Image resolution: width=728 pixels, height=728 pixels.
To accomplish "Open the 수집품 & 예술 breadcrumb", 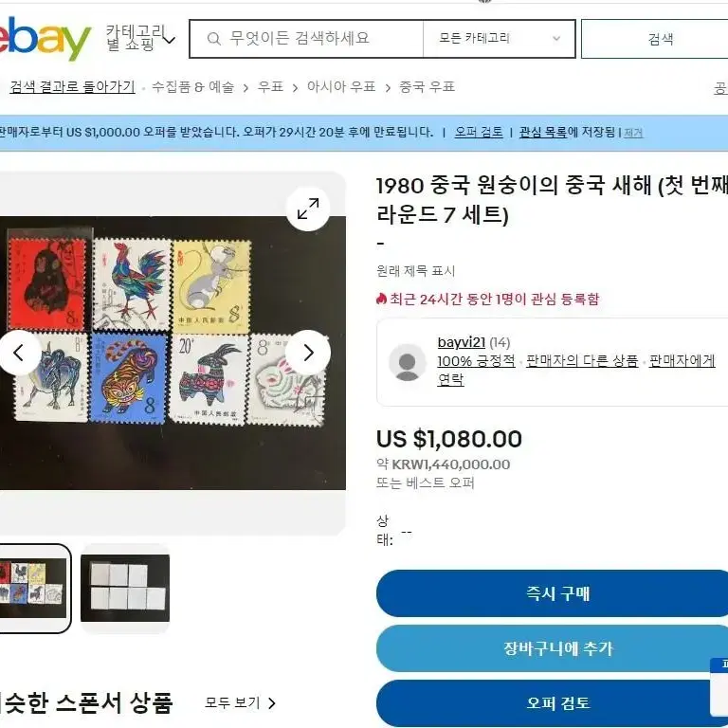I will [x=192, y=87].
